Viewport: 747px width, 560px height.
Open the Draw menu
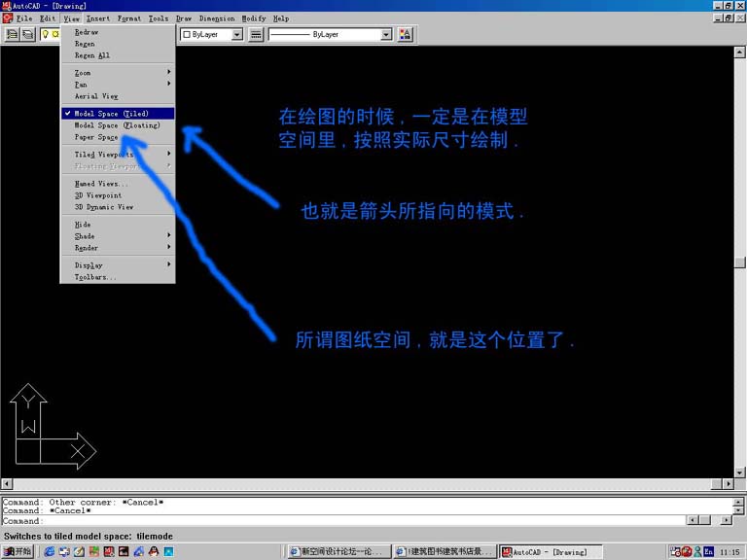[184, 18]
